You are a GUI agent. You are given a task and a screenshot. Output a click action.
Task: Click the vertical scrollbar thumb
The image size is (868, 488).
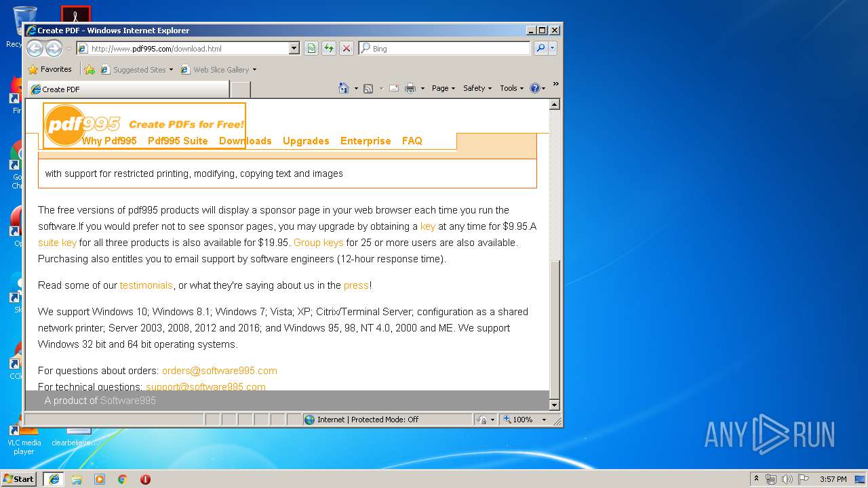(554, 329)
